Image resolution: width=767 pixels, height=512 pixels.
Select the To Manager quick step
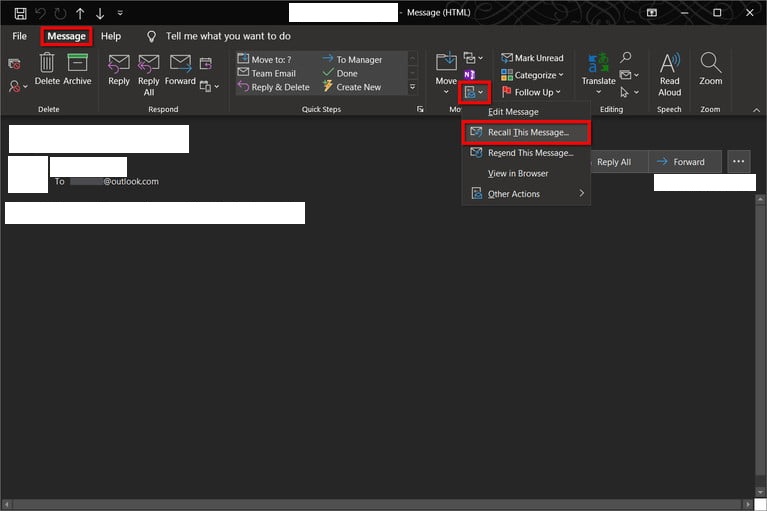[352, 59]
